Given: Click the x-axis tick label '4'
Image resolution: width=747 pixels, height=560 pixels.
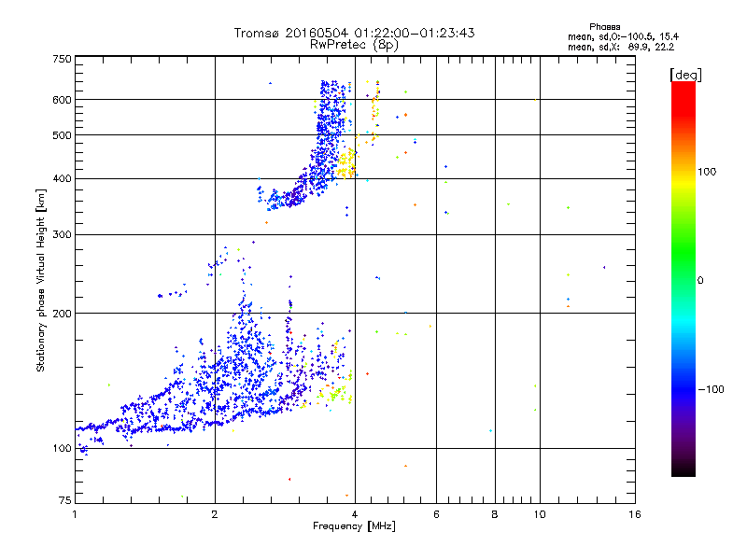Looking at the screenshot, I should click(x=355, y=514).
